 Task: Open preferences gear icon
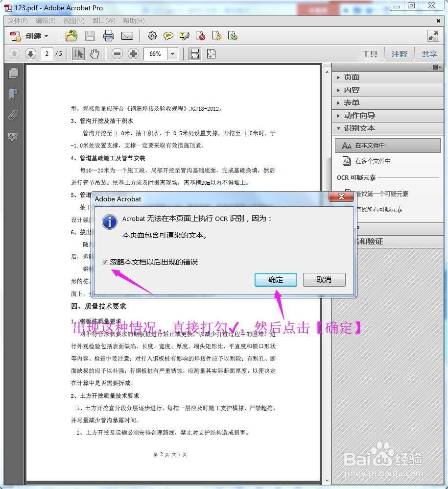152,36
